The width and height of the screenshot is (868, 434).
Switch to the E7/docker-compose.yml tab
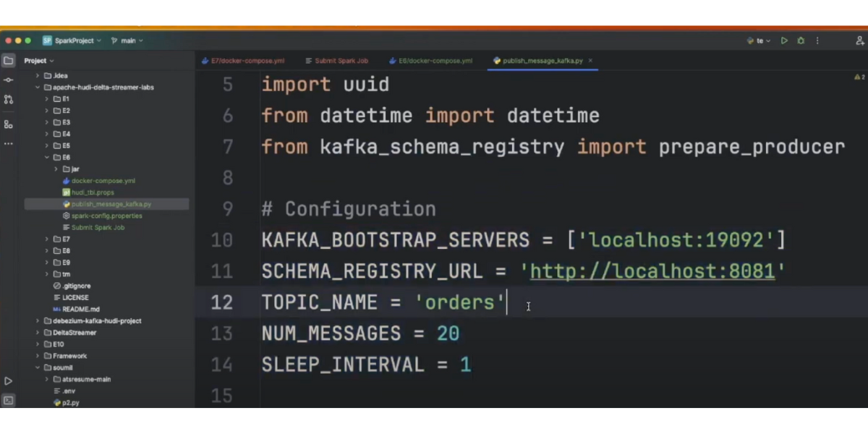tap(243, 61)
